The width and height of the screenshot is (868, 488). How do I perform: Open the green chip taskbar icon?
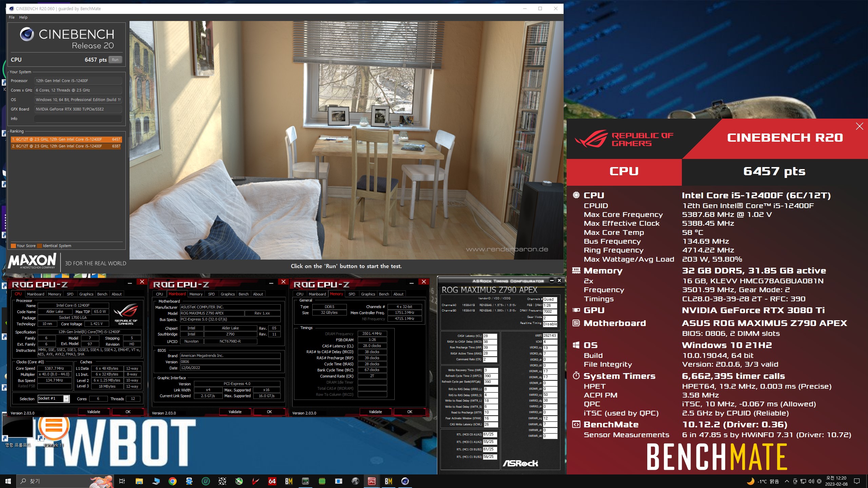click(322, 481)
